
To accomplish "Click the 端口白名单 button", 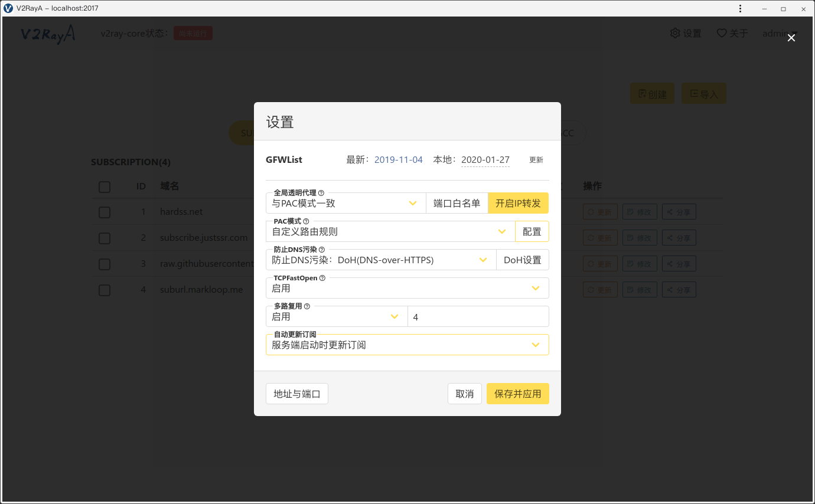I will coord(457,203).
